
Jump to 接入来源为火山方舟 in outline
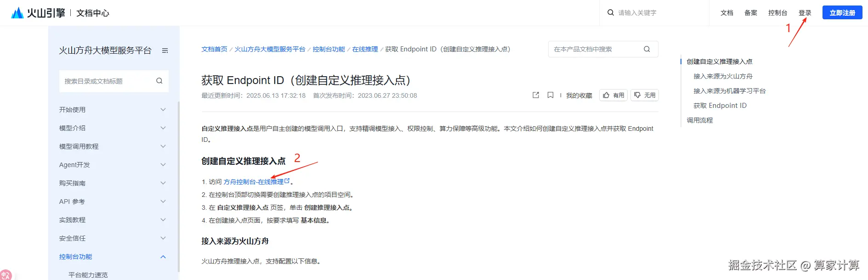(x=723, y=76)
